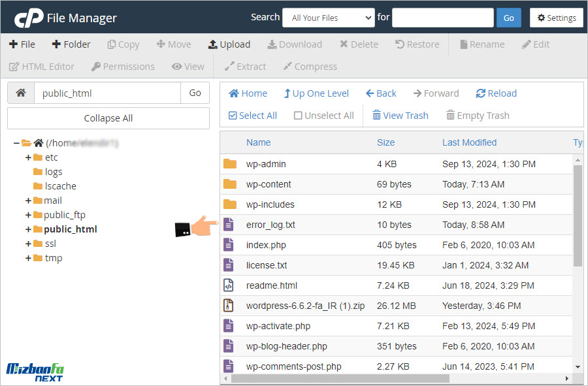588x386 pixels.
Task: Click the search text input field
Action: 442,18
